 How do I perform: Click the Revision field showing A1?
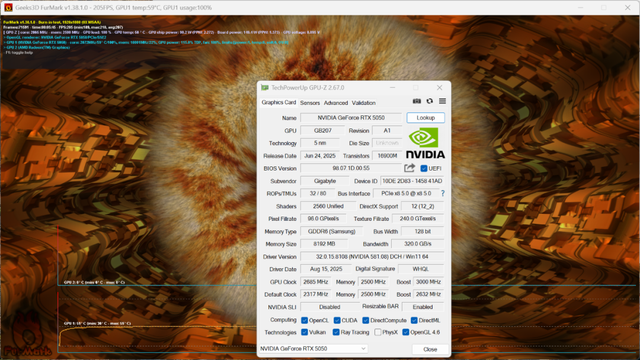point(387,130)
